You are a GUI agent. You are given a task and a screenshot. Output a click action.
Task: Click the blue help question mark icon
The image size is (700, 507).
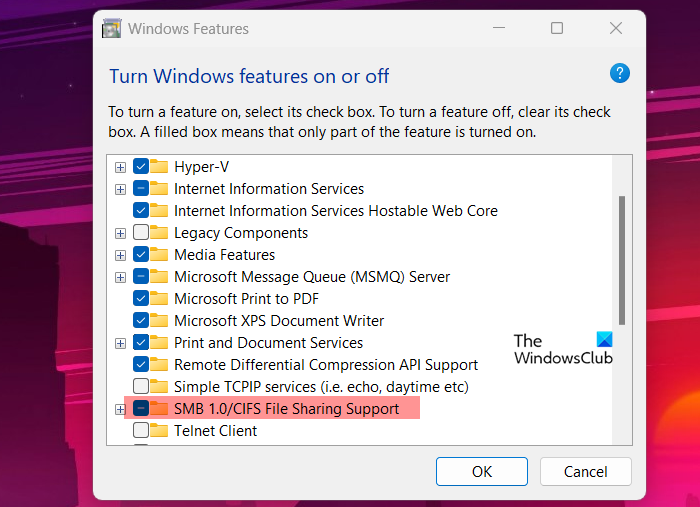(619, 73)
